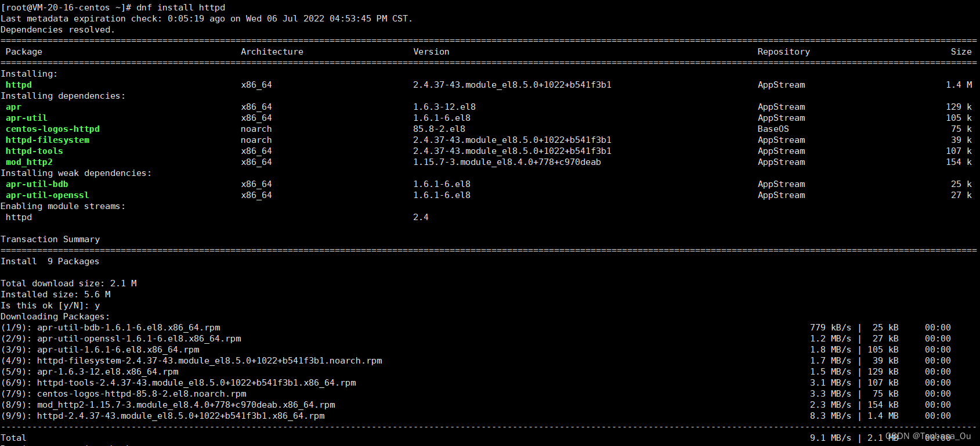Click the 'Transaction Summary' heading
This screenshot has width=980, height=446.
click(50, 239)
